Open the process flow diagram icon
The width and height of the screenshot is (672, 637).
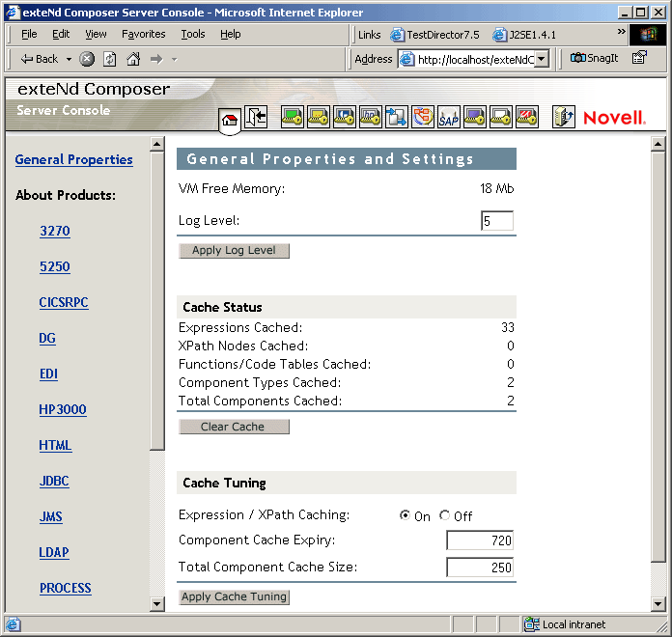click(x=423, y=117)
